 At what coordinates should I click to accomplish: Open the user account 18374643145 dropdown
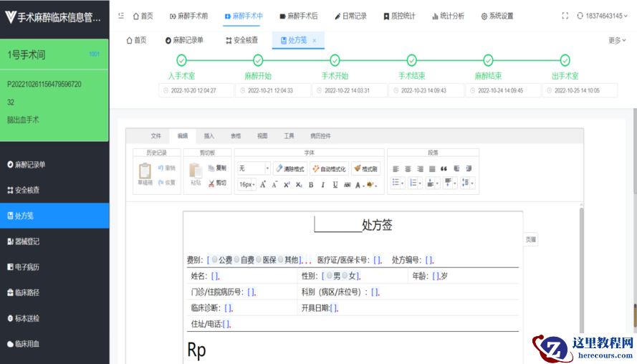pos(605,16)
